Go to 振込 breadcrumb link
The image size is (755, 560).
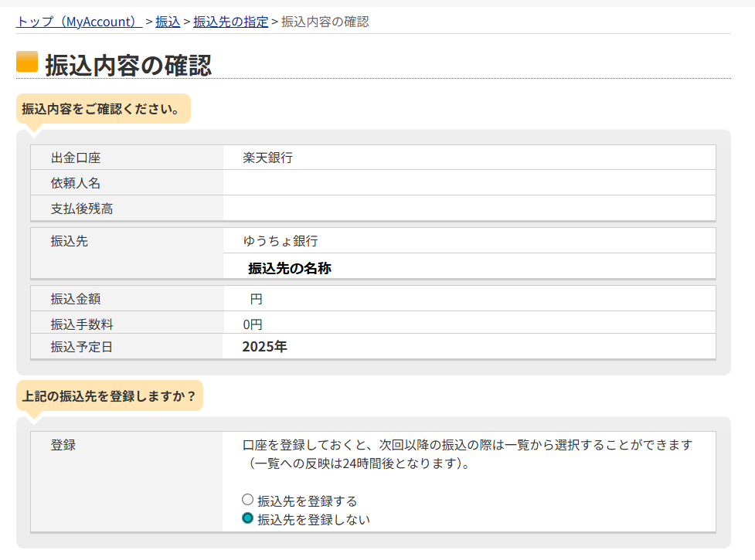[x=168, y=22]
